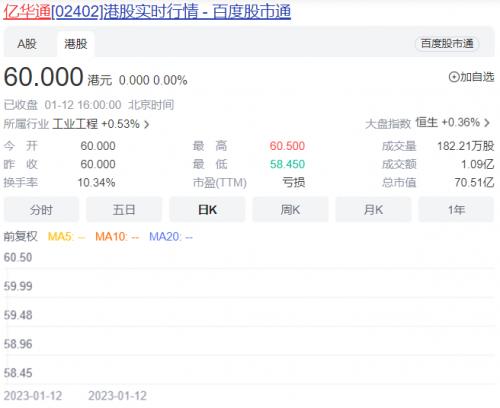500x408 pixels.
Task: Click the plus icon beside 加自选
Action: click(454, 77)
